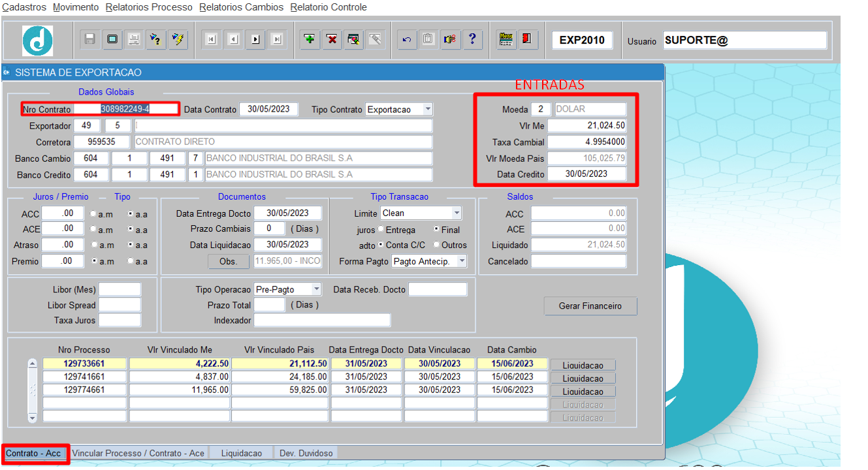This screenshot has height=470, width=868.
Task: Click the Enter Query flashlight icon
Action: point(156,39)
